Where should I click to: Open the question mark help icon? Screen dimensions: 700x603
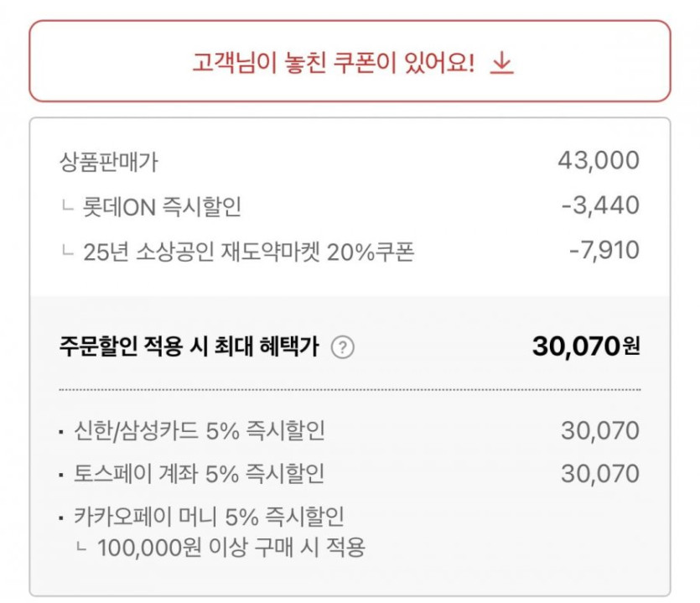342,347
